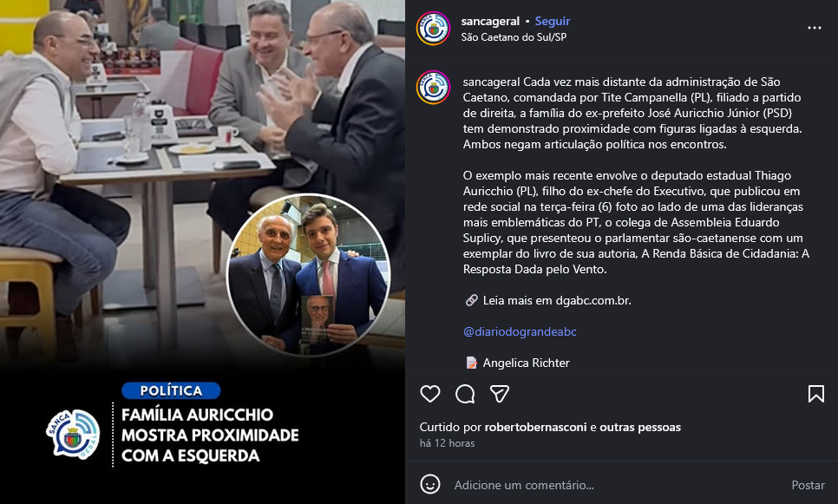Screen dimensions: 838x504
Task: Open the three-dot more options menu
Action: click(x=814, y=28)
